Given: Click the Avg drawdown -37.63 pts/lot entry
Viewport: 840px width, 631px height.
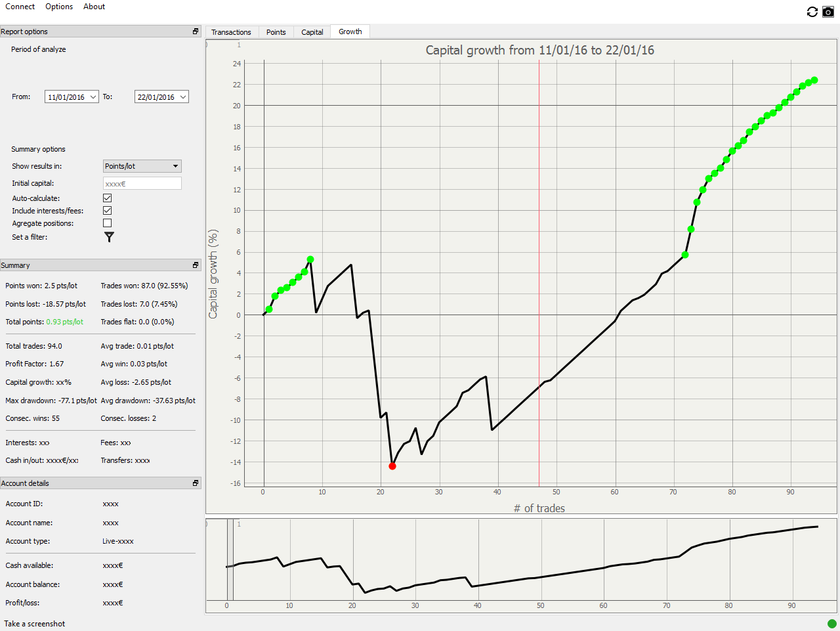Looking at the screenshot, I should [148, 401].
